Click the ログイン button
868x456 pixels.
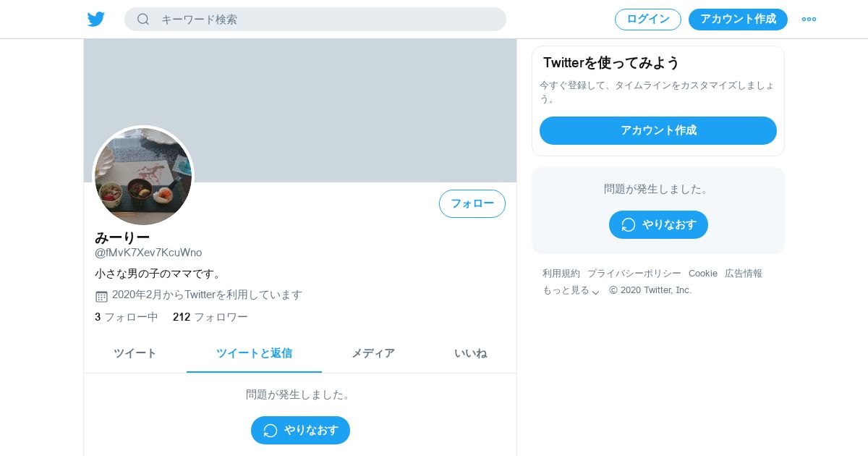tap(648, 20)
